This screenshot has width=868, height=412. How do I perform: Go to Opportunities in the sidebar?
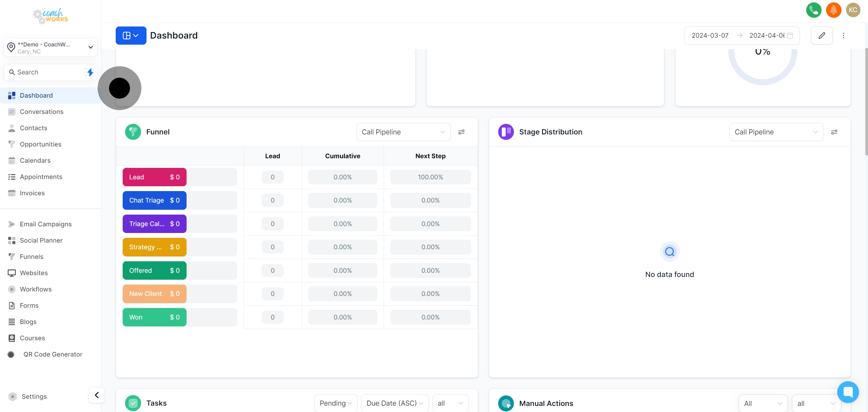click(x=40, y=144)
